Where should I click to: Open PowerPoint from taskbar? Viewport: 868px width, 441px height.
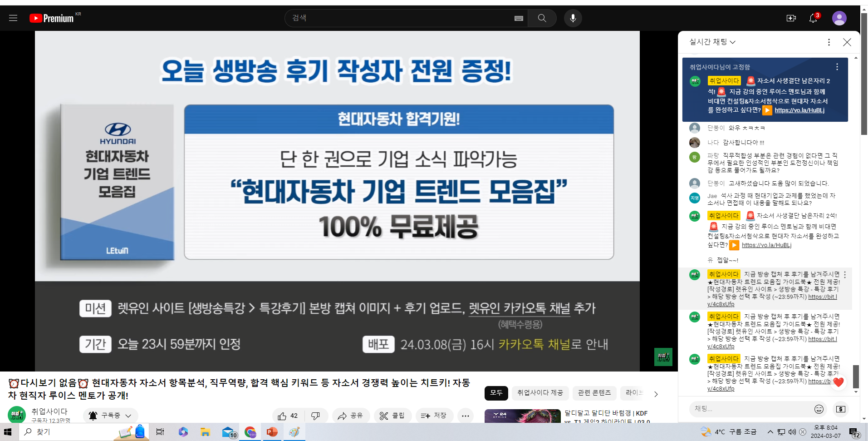[x=272, y=432]
